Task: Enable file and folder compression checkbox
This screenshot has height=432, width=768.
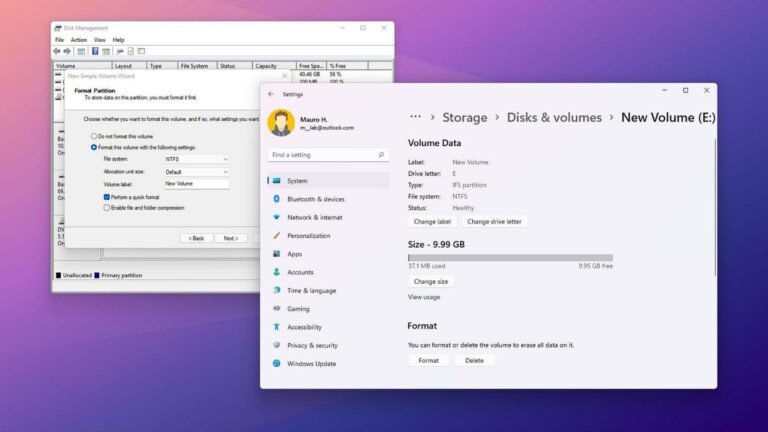Action: click(x=106, y=208)
